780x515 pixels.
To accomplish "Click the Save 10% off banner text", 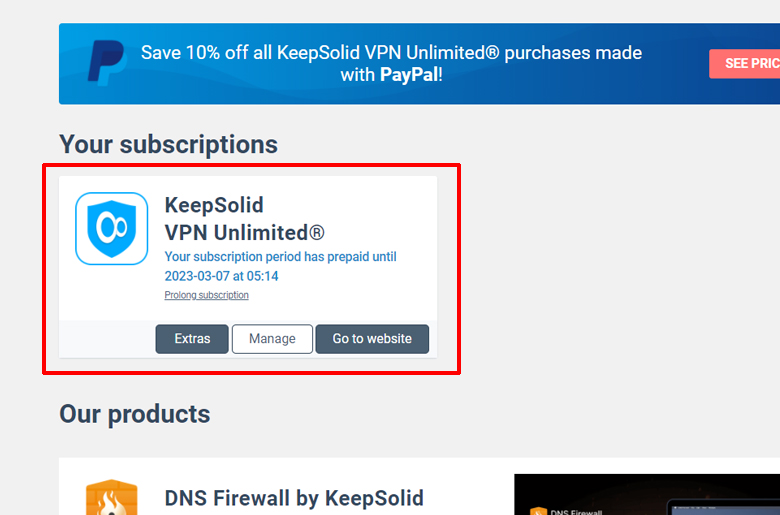I will [x=391, y=64].
